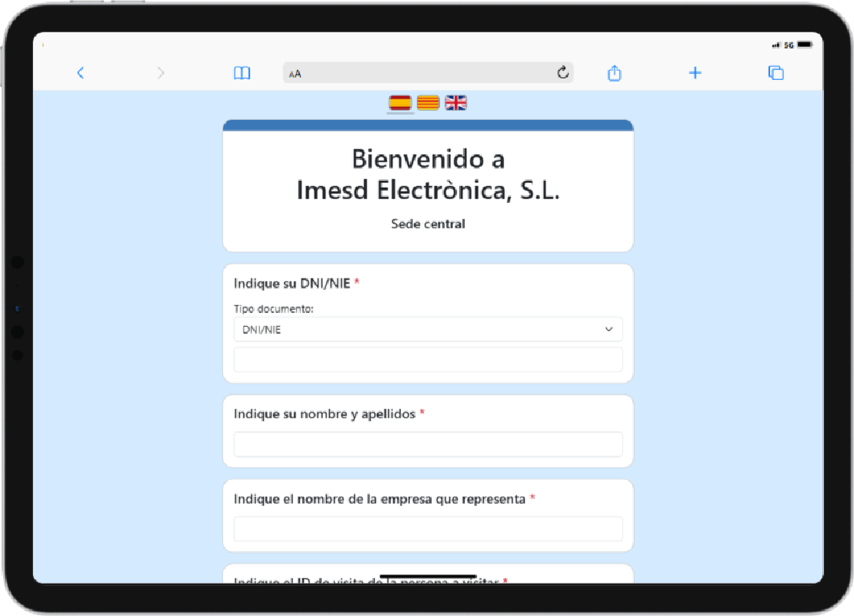Image resolution: width=854 pixels, height=616 pixels.
Task: Reload the page with the refresh icon
Action: point(563,72)
